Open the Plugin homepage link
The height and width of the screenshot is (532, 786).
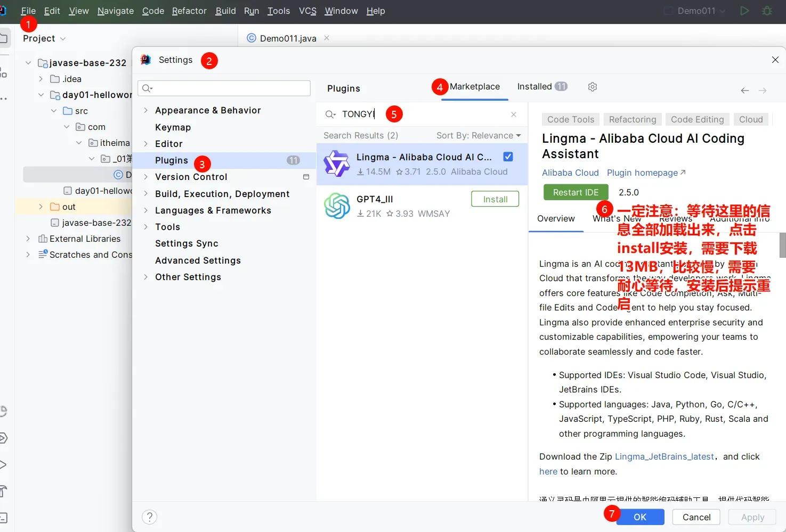pos(646,173)
